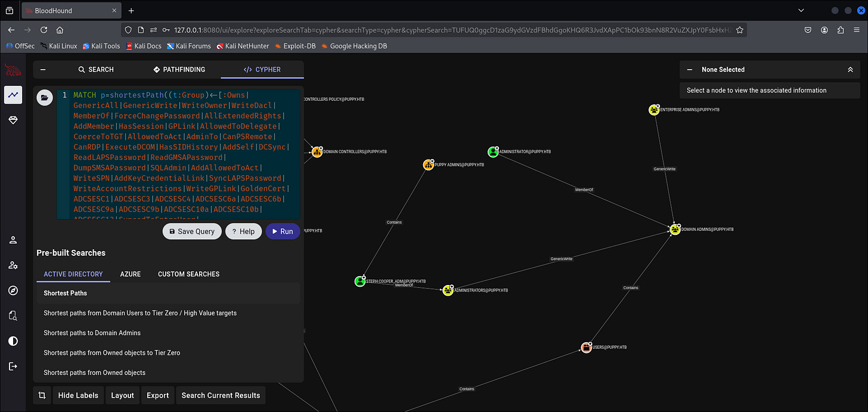This screenshot has height=412, width=868.
Task: Switch to the SEARCH tab
Action: coord(96,69)
